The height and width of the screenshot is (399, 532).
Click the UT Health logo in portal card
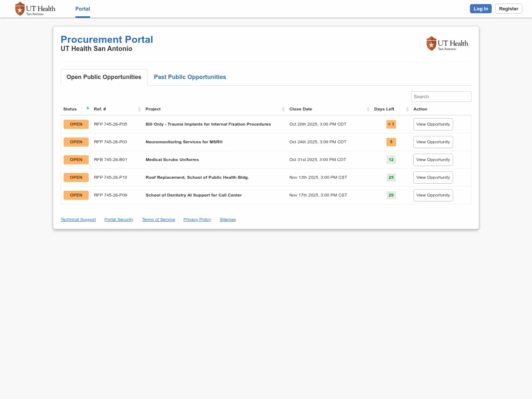coord(447,44)
